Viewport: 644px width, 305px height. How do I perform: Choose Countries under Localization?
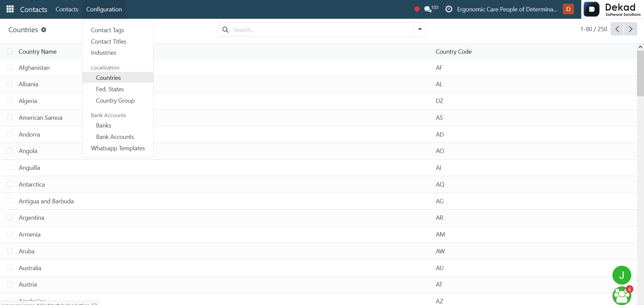[x=118, y=78]
